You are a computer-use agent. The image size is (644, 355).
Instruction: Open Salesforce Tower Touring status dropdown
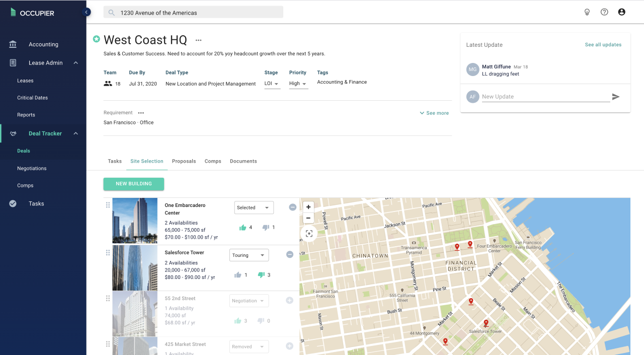coord(249,255)
